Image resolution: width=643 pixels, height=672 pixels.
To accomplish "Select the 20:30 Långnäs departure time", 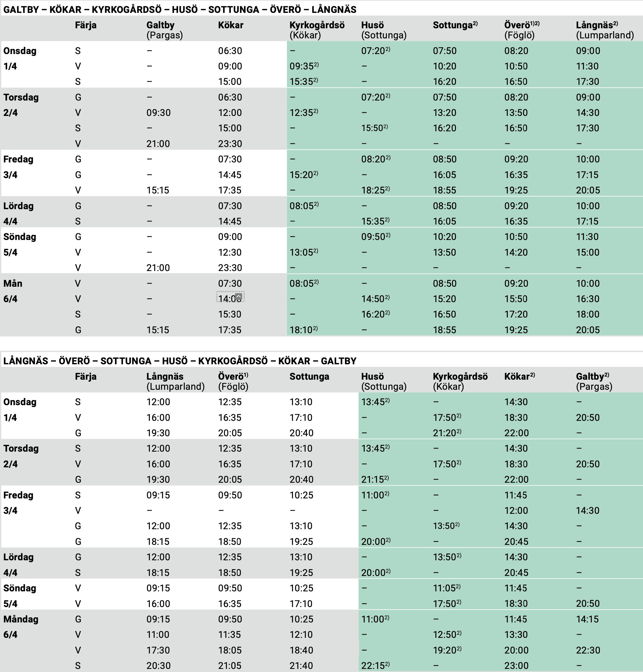I will coord(158,666).
